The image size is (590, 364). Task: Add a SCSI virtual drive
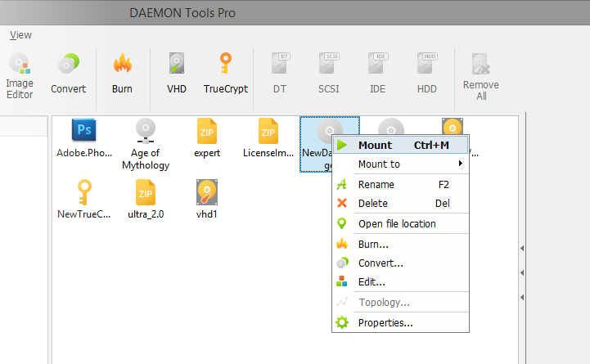click(328, 75)
